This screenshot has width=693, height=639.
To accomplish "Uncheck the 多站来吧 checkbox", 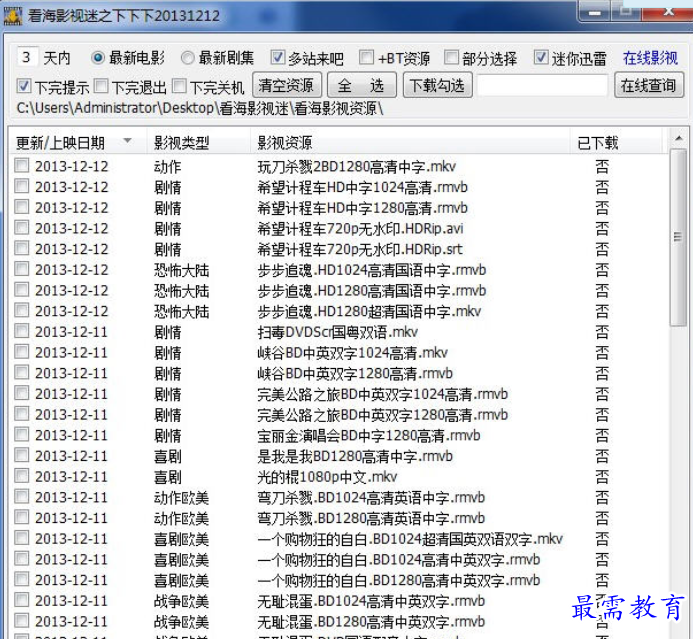I will pos(278,57).
